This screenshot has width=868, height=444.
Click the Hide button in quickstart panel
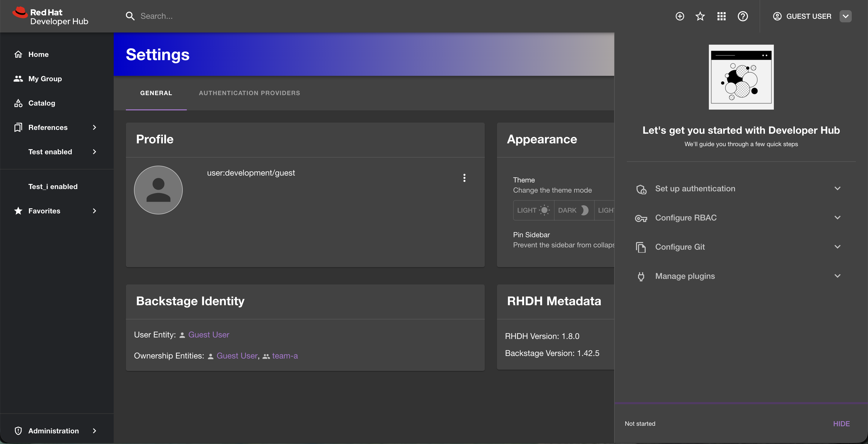point(841,423)
